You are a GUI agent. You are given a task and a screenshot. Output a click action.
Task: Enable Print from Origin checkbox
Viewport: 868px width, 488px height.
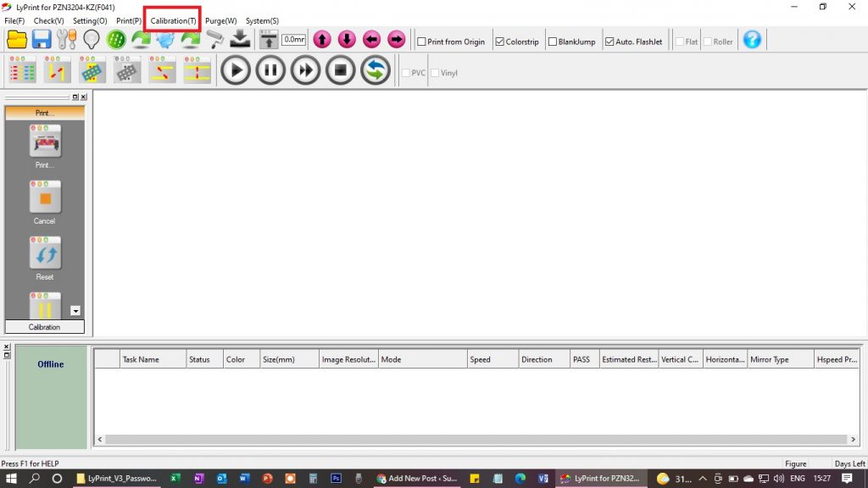coord(422,42)
